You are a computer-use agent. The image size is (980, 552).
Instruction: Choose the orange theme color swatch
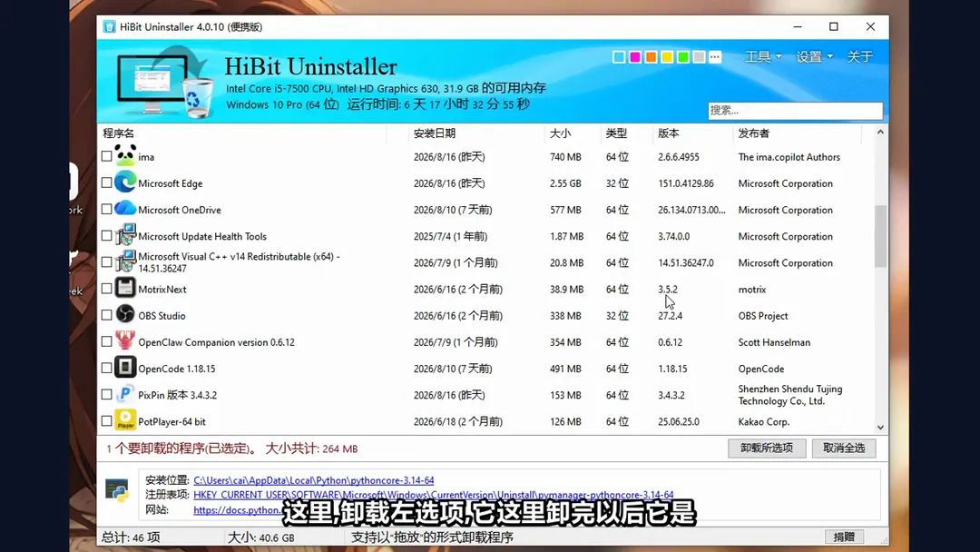pyautogui.click(x=651, y=57)
